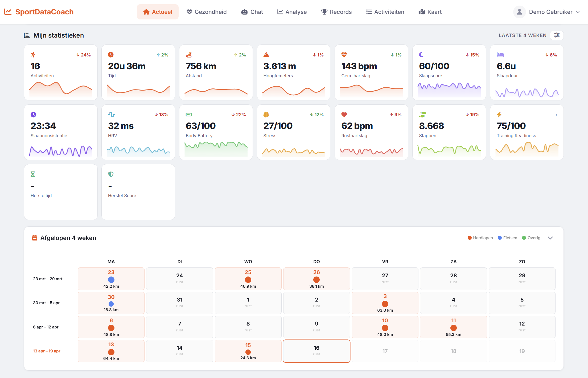
Task: Click the Body Battery sparkline chart
Action: 216,149
